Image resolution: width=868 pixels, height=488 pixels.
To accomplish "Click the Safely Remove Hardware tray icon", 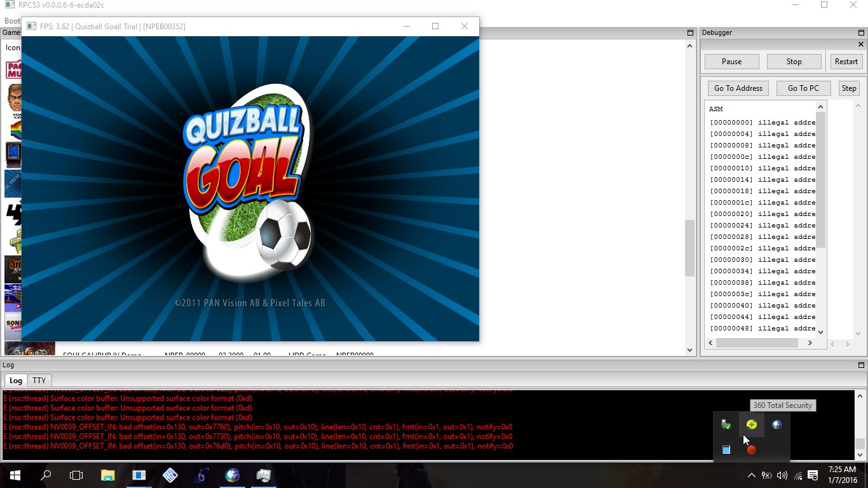I will 726,424.
